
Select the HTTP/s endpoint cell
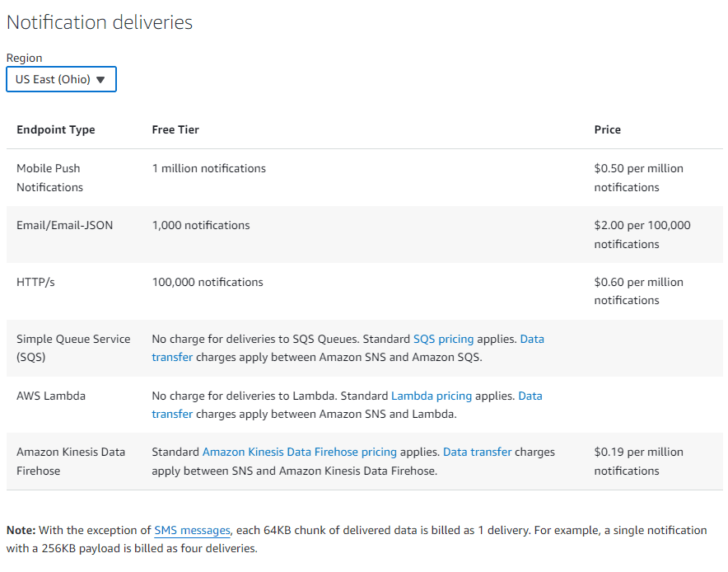tap(35, 282)
